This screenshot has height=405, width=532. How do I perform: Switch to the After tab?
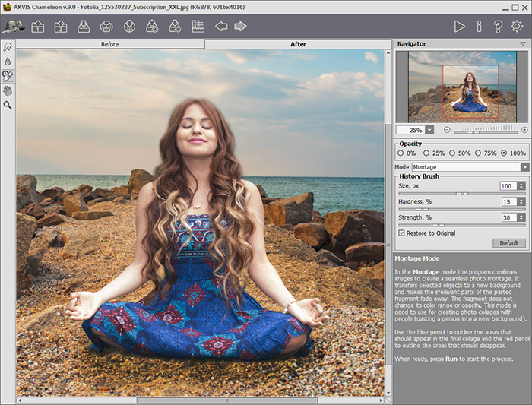[x=298, y=44]
